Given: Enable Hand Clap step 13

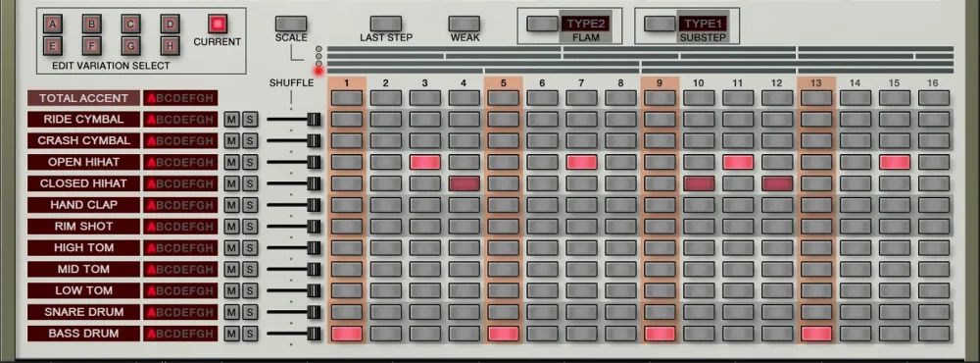Looking at the screenshot, I should pos(817,205).
